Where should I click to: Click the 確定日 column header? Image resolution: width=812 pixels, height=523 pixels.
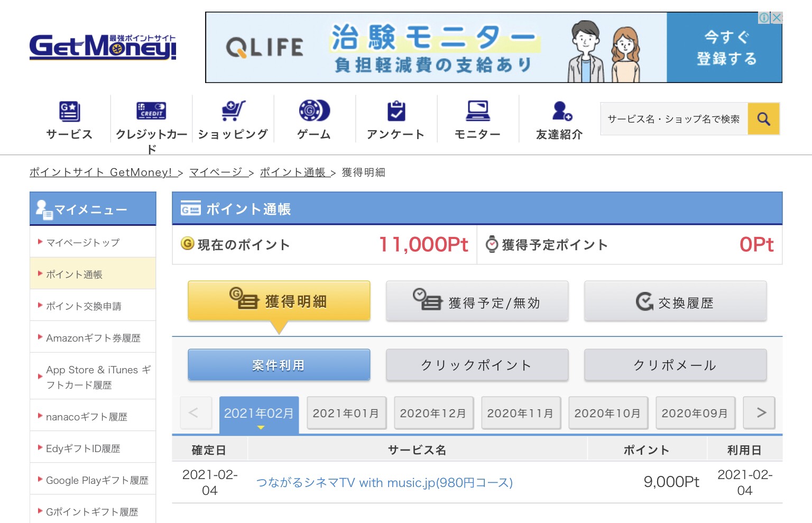tap(209, 450)
